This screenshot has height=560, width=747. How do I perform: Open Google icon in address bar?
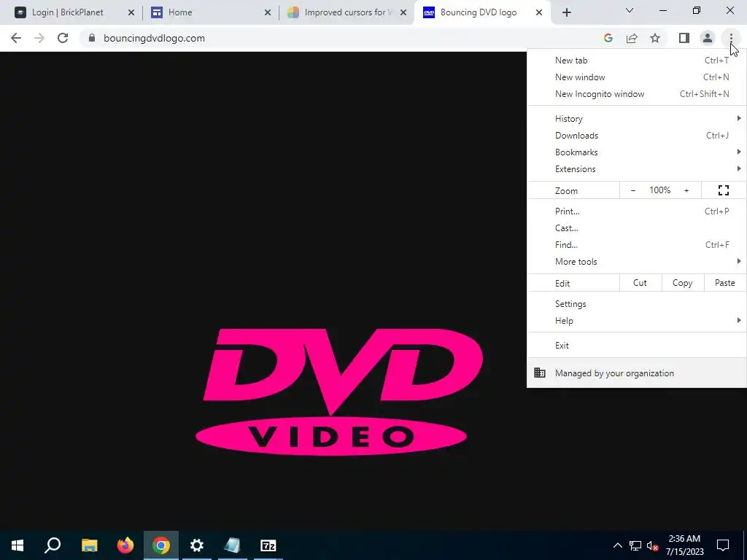pos(608,38)
